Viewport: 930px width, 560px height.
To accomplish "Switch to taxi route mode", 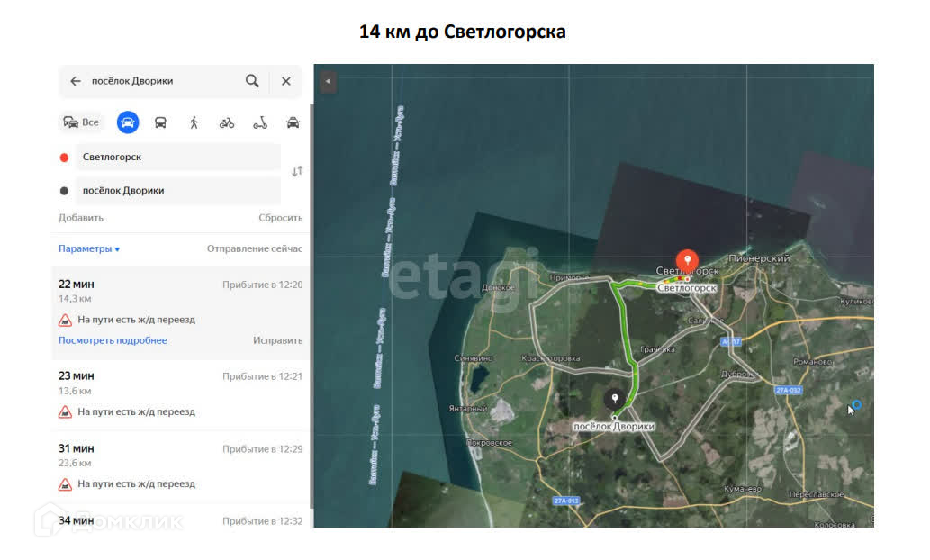I will click(293, 122).
